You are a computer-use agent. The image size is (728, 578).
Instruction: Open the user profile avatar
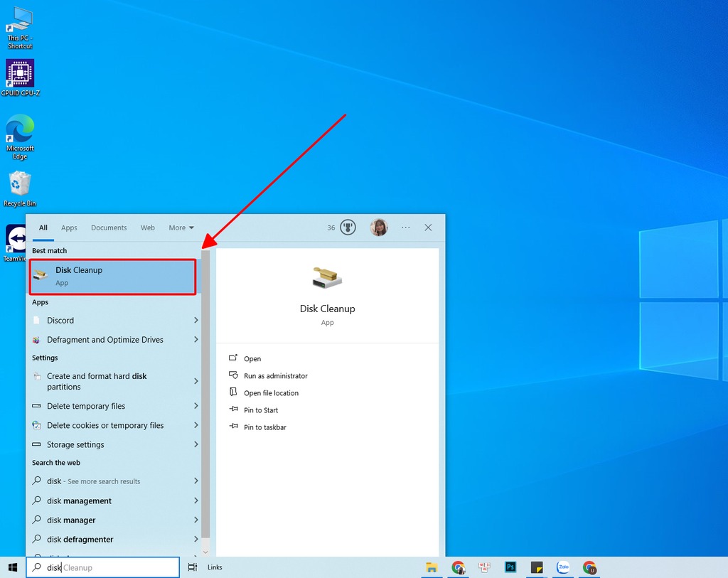[379, 228]
